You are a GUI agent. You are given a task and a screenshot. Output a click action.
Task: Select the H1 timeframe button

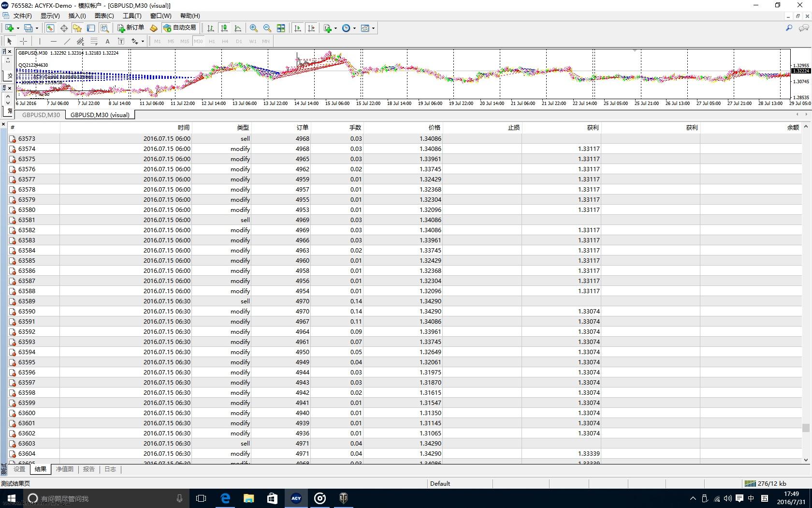point(212,41)
